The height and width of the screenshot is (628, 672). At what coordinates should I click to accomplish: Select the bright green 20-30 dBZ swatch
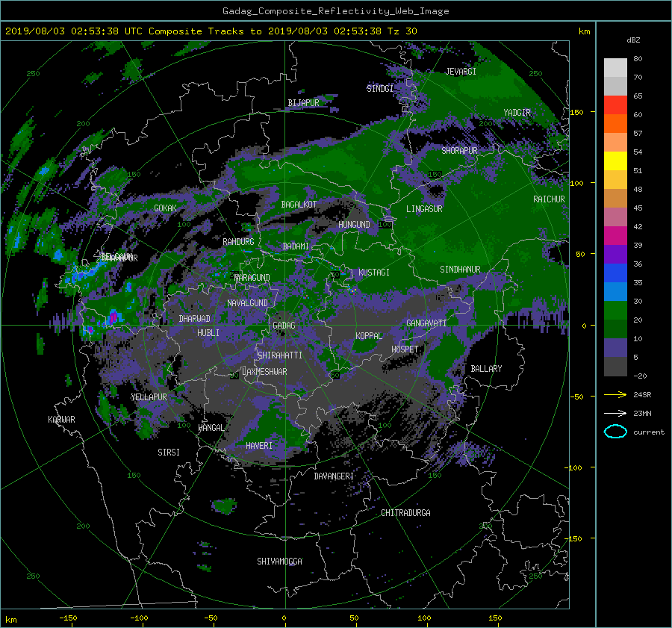[615, 311]
